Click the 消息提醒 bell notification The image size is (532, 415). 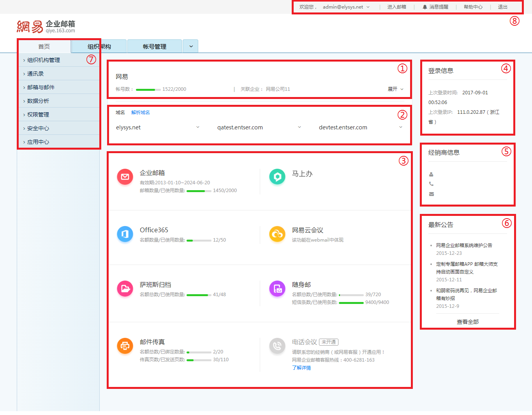click(x=435, y=7)
